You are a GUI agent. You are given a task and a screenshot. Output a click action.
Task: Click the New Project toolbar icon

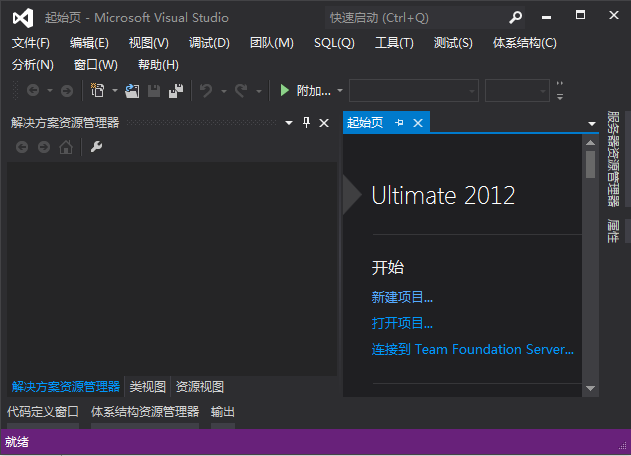pos(97,91)
